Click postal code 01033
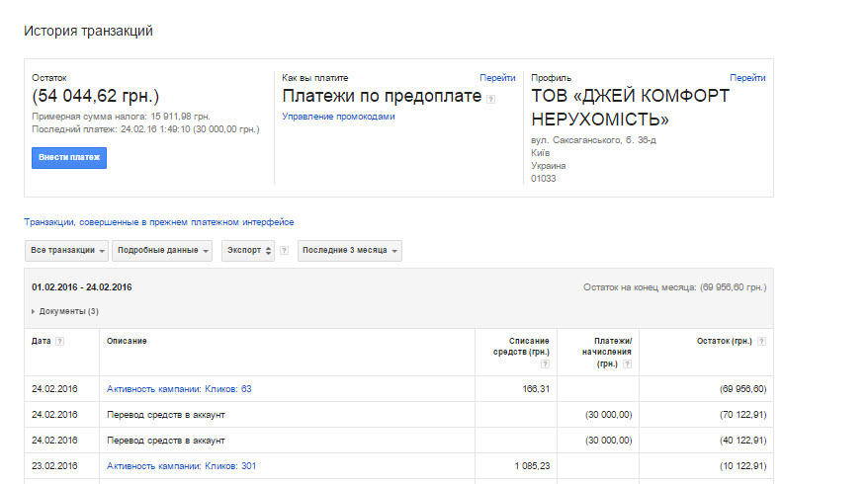 click(x=543, y=178)
